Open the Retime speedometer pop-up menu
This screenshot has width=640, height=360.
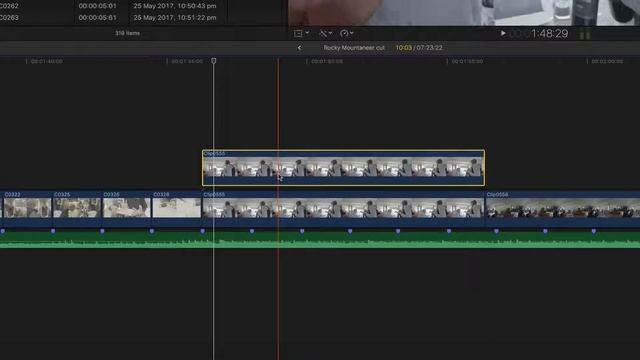pos(347,33)
